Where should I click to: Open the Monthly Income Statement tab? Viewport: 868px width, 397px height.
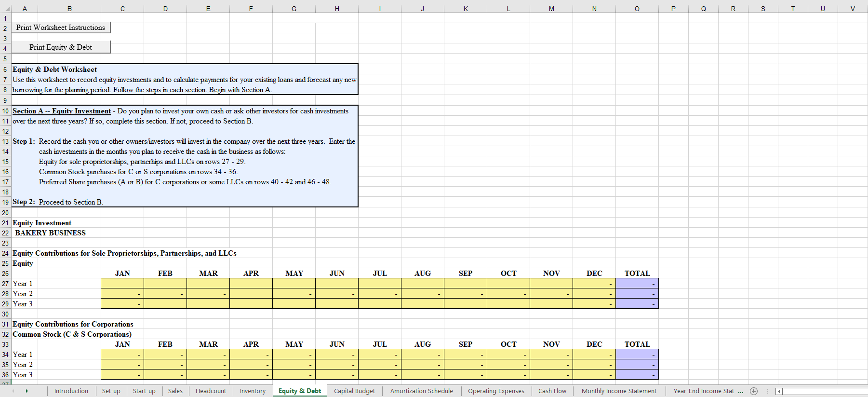[x=619, y=391]
